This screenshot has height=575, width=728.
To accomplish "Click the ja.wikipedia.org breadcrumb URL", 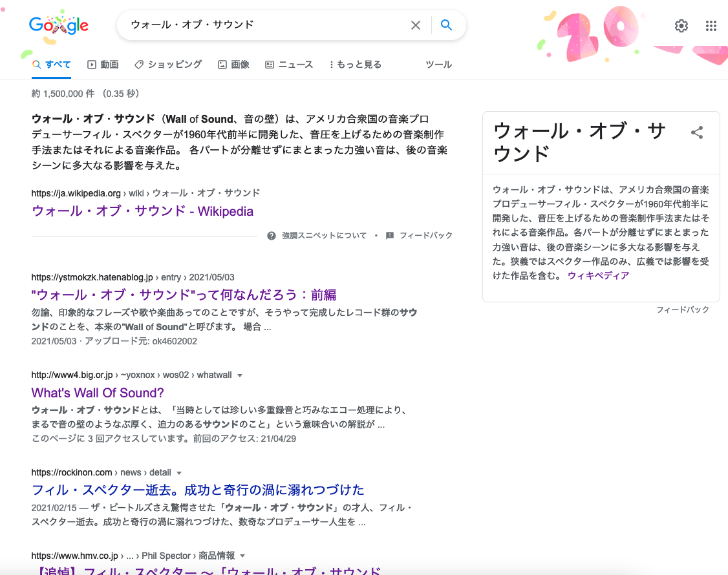I will click(x=145, y=193).
